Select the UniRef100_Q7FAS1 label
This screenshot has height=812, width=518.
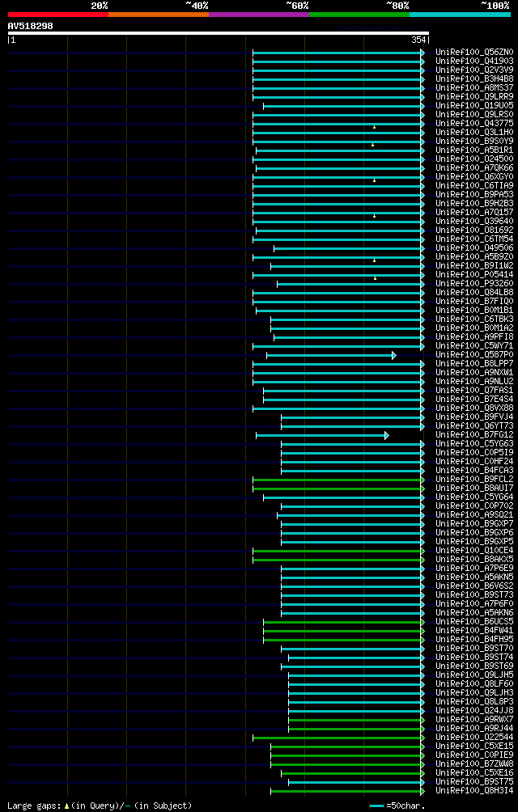(474, 390)
